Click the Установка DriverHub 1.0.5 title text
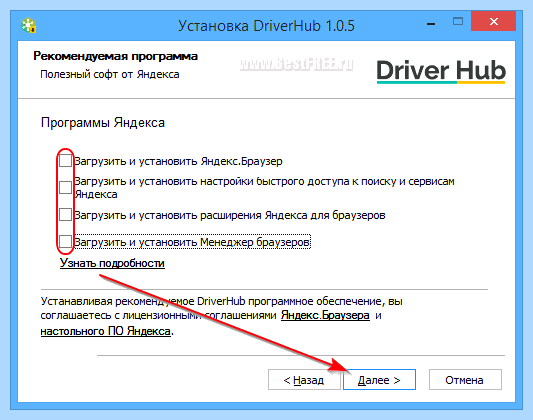The height and width of the screenshot is (420, 533). (266, 26)
